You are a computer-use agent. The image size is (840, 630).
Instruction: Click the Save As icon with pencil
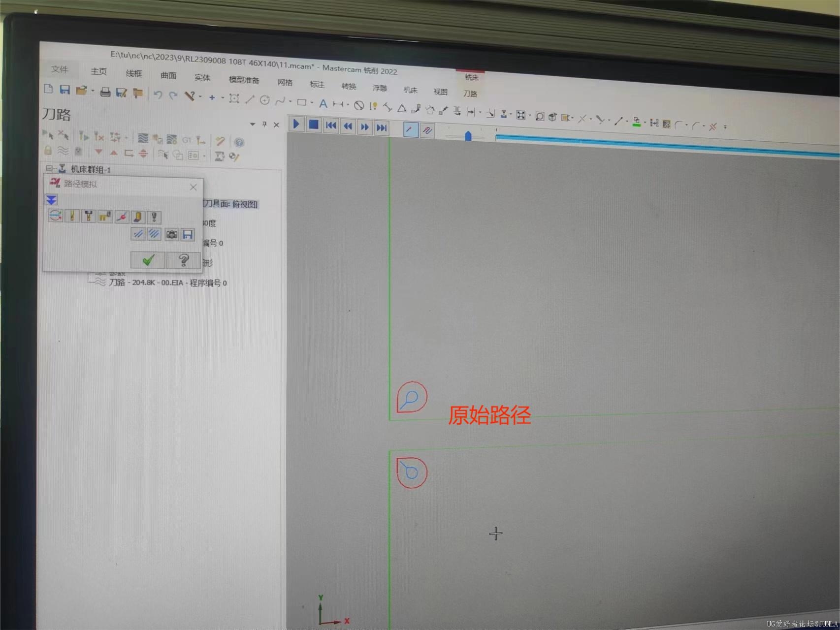pyautogui.click(x=121, y=93)
